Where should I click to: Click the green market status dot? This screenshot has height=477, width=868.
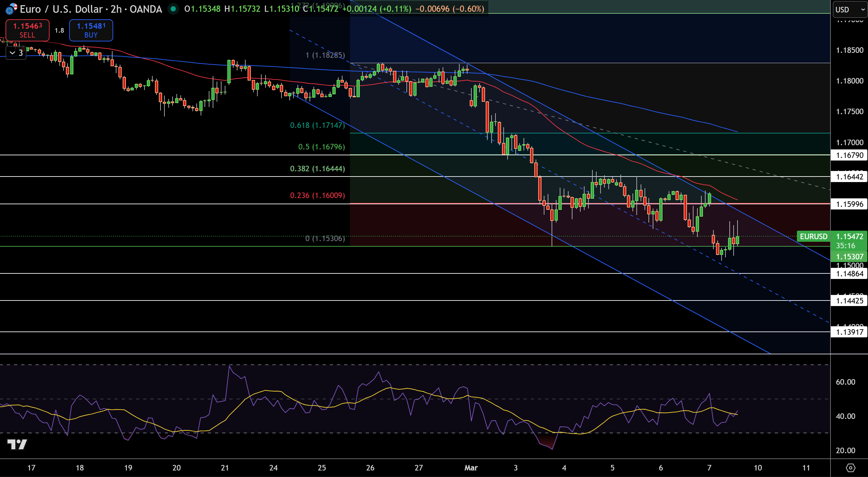point(173,9)
